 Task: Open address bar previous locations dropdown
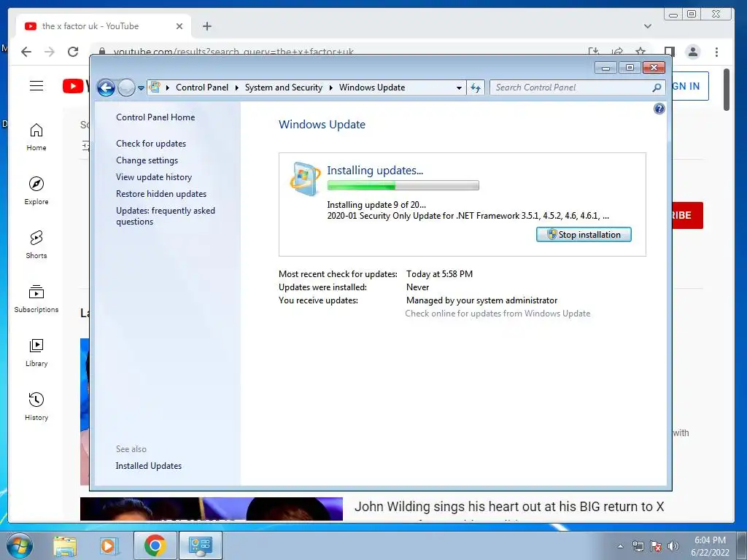tap(459, 87)
